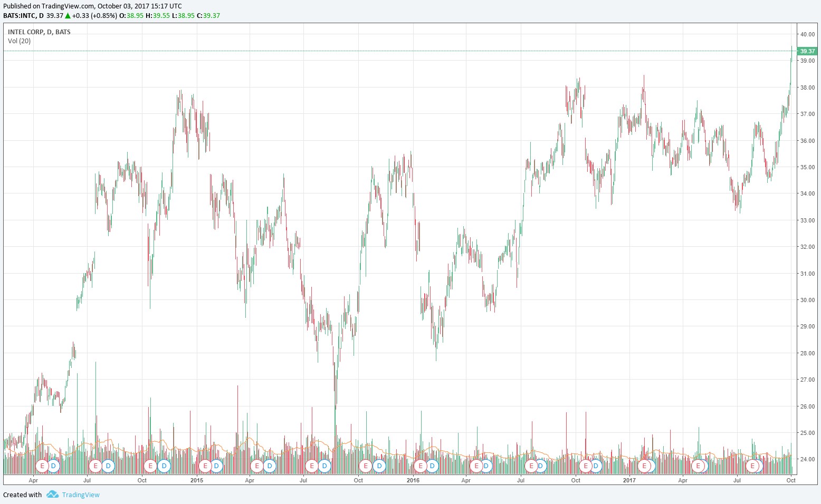Open the D dividend marker after Oct 2016
The image size is (821, 504).
[x=596, y=466]
